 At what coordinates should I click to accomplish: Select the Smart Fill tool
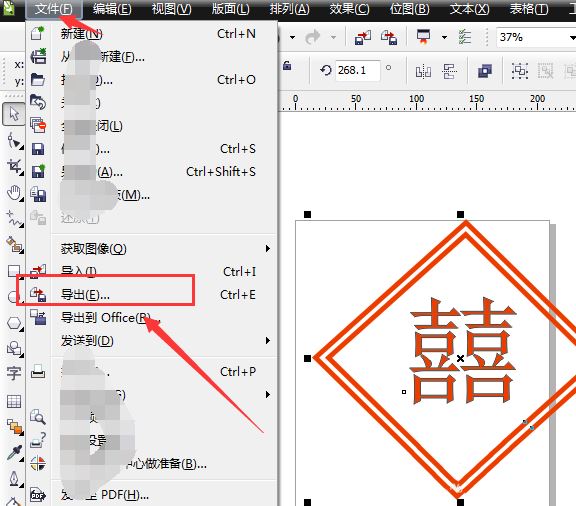[14, 244]
